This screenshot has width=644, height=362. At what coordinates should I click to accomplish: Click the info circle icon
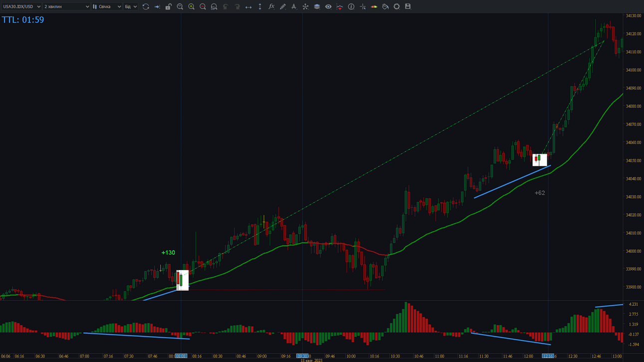point(351,6)
